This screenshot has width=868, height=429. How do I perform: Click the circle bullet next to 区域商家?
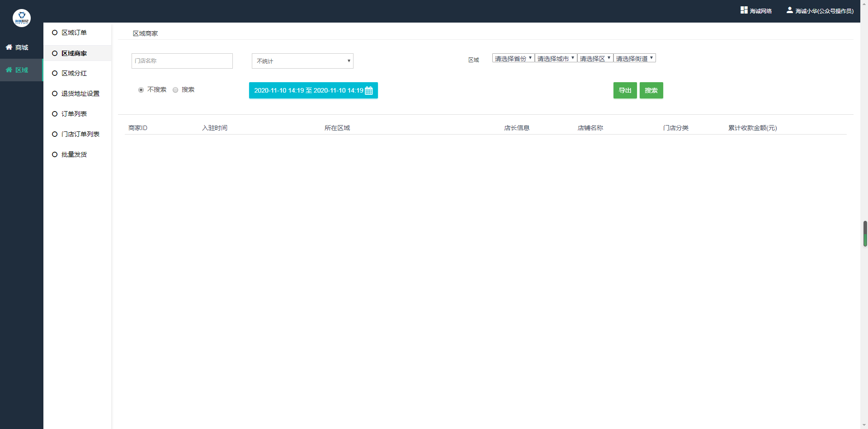55,53
